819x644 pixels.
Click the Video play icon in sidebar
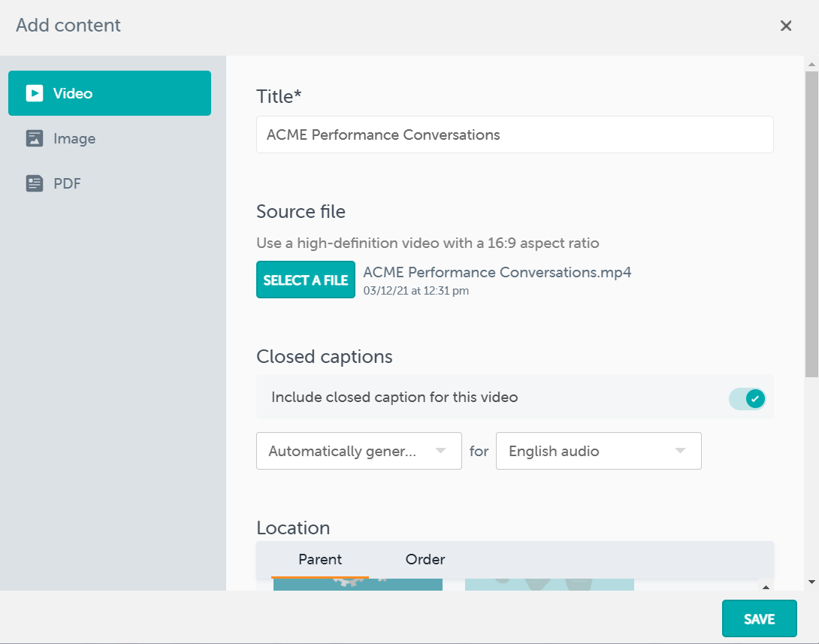coord(35,93)
